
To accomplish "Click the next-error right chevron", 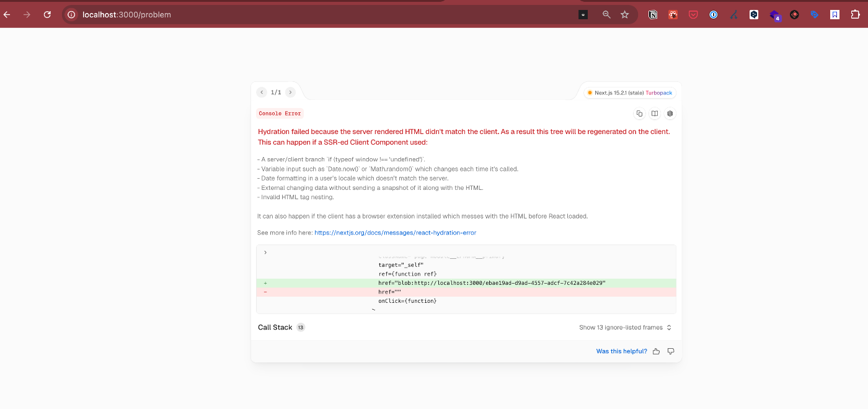I will (290, 91).
